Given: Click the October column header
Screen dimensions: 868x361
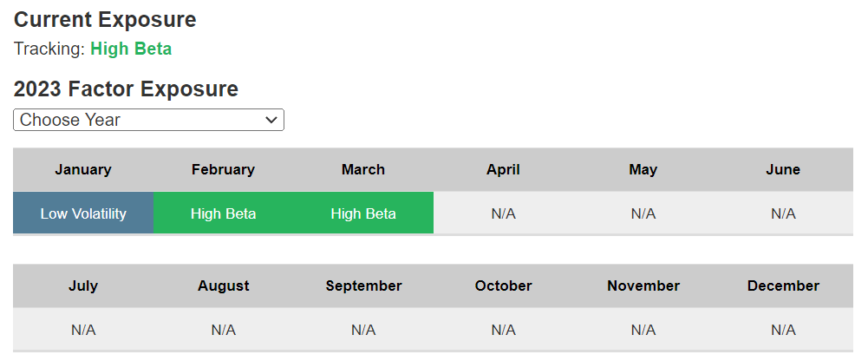Looking at the screenshot, I should tap(503, 286).
